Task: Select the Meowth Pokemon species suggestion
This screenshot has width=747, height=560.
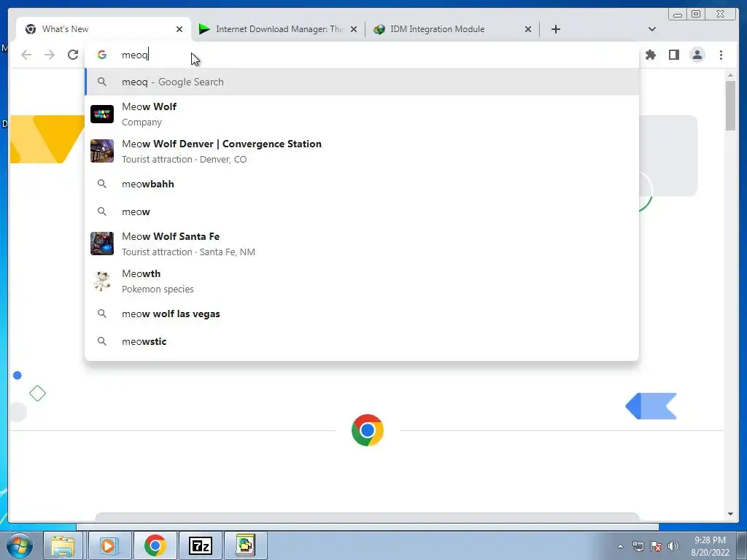Action: pyautogui.click(x=362, y=281)
